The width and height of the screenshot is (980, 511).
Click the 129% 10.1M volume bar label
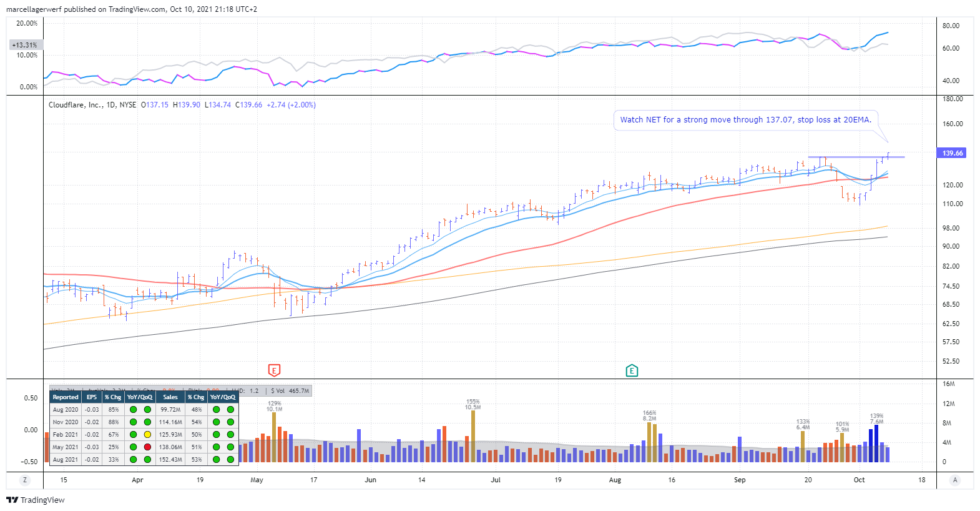coord(274,406)
